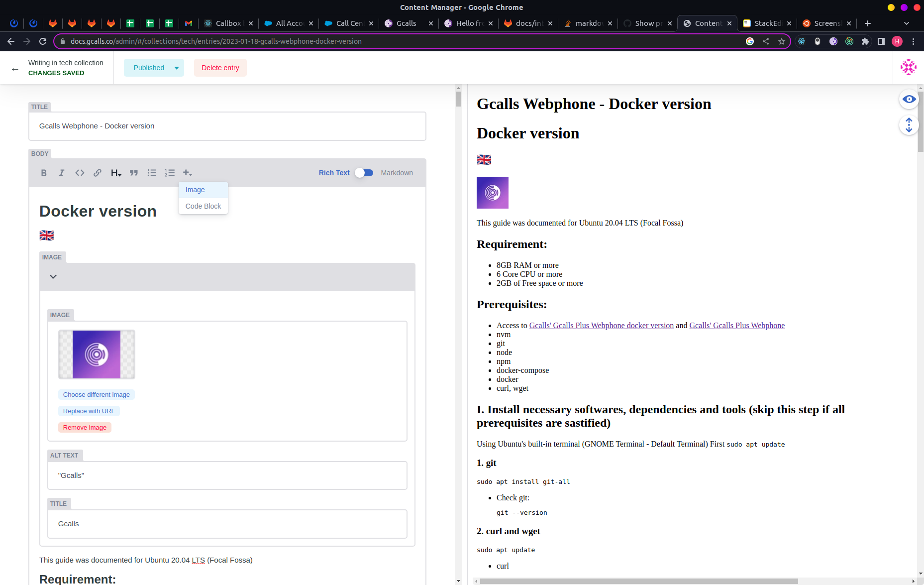This screenshot has width=924, height=585.
Task: Click Choose different image button
Action: point(96,394)
